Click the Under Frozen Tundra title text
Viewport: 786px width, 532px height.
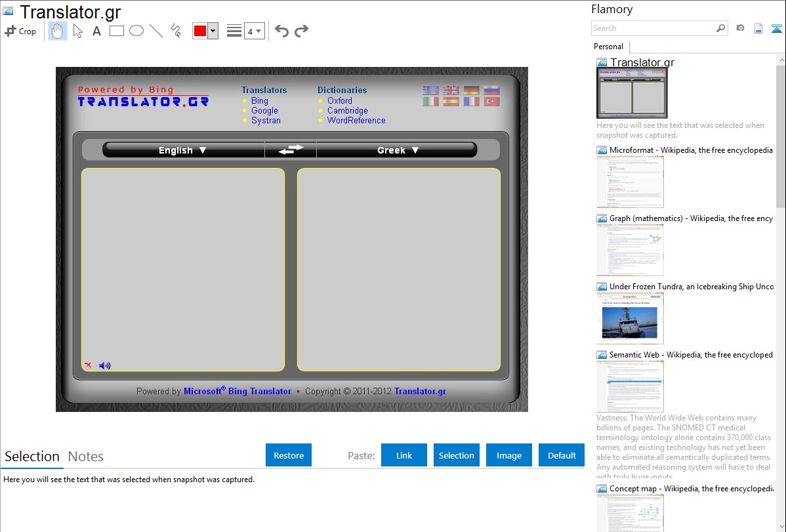tap(692, 286)
